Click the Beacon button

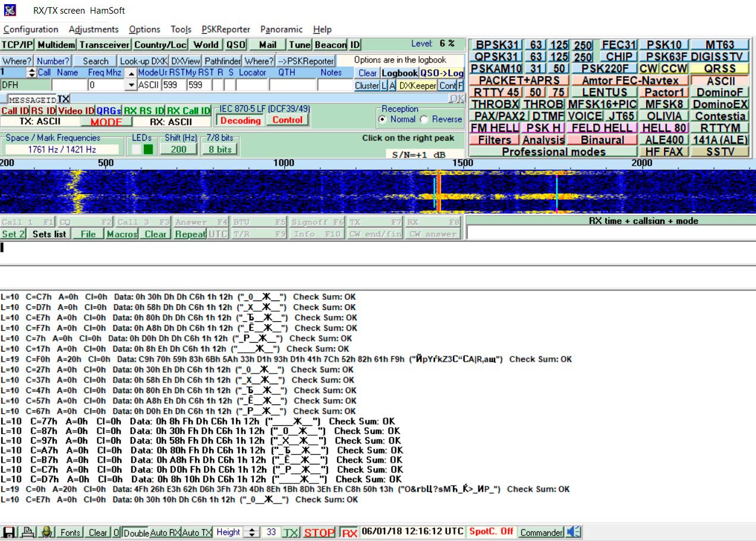tap(330, 45)
